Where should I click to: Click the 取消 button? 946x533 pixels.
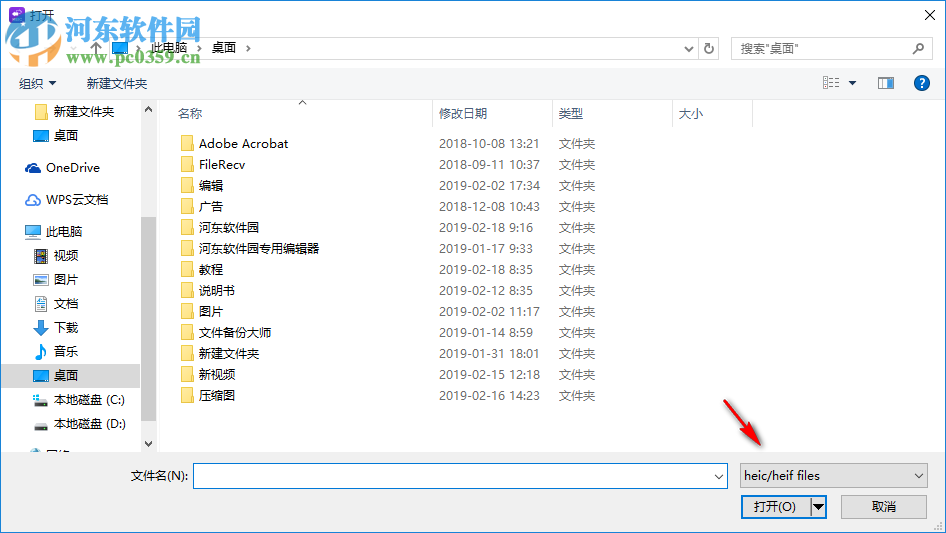(884, 507)
